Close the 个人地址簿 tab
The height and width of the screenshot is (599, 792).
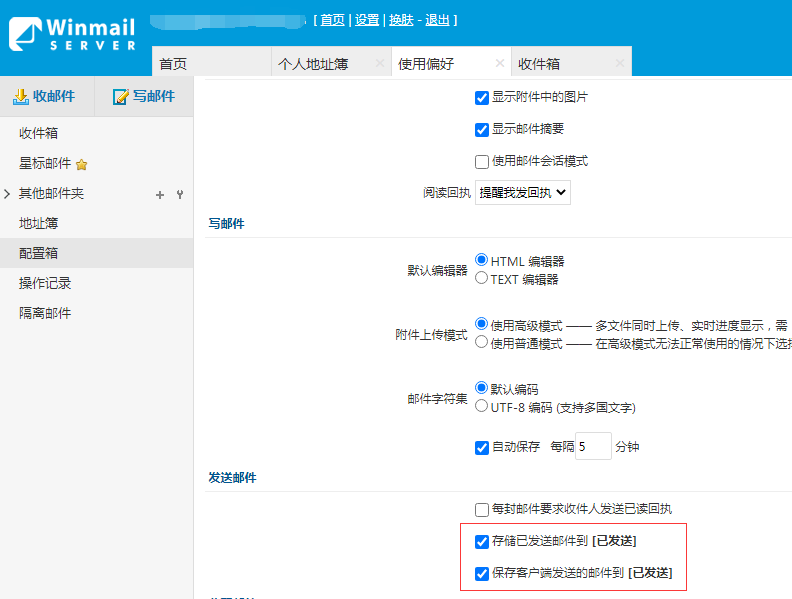[379, 63]
